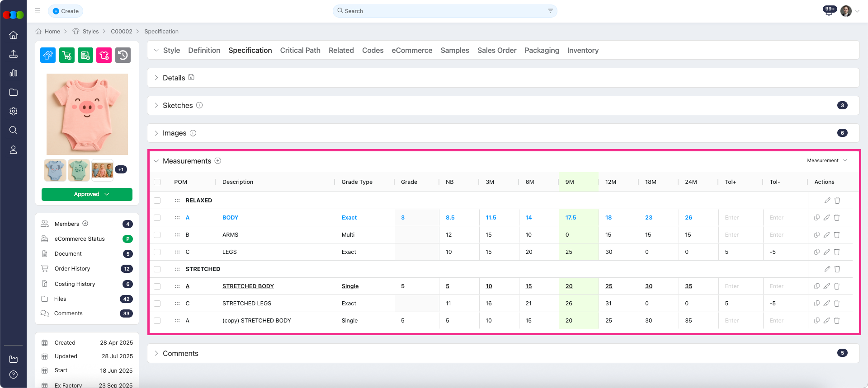Switch to the Critical Path tab

[300, 50]
